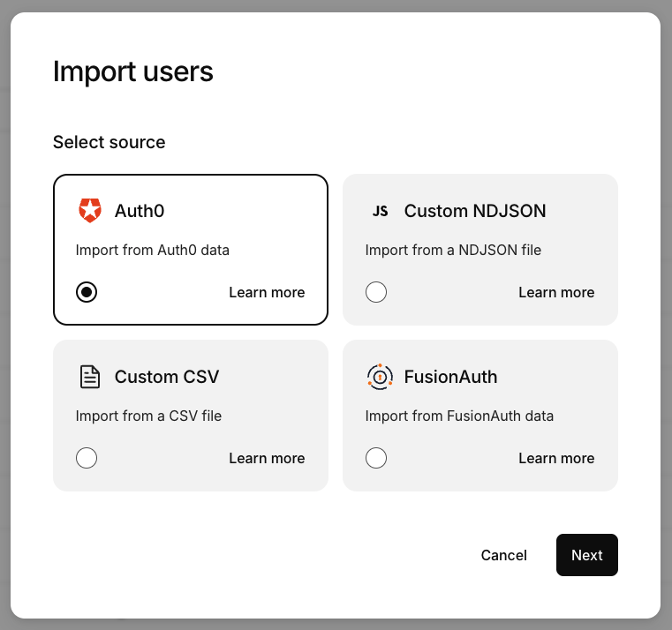
Task: Click the "Select source" label
Action: [109, 142]
